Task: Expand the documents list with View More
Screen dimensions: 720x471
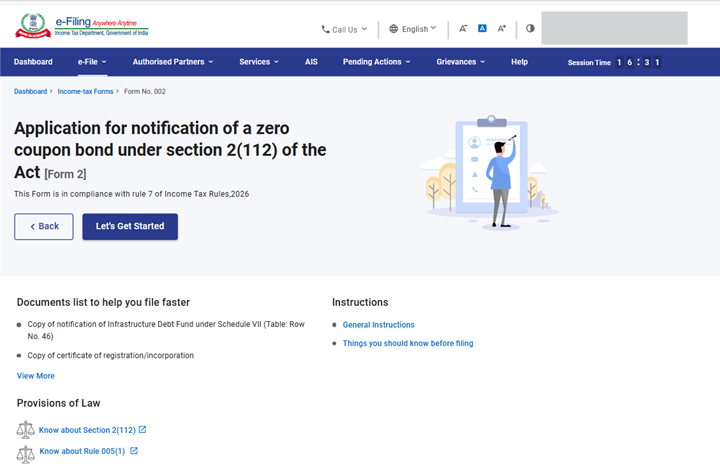Action: (36, 376)
